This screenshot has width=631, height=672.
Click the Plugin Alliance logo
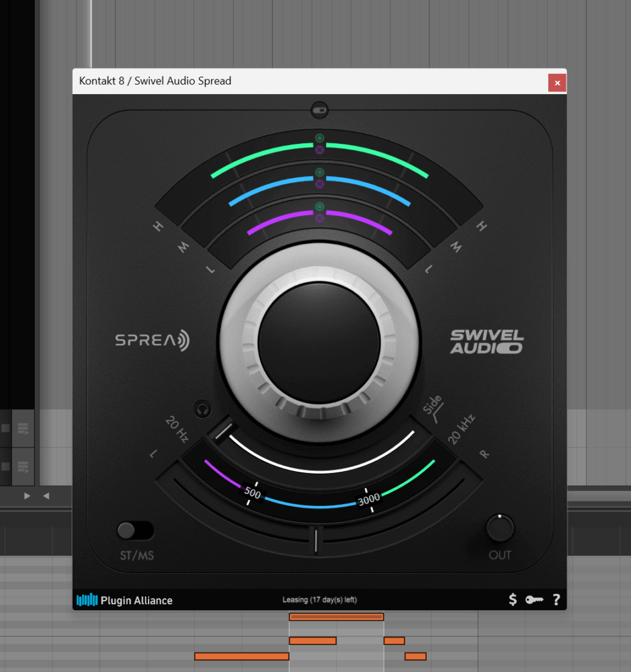coord(125,600)
